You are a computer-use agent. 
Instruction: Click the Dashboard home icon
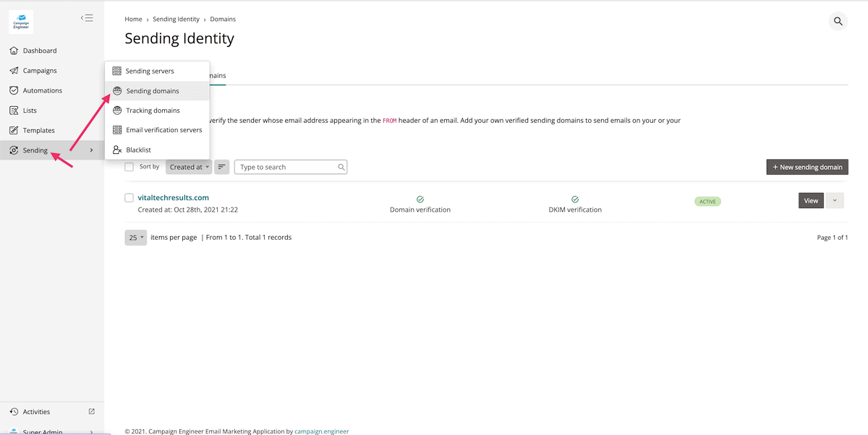coord(14,51)
